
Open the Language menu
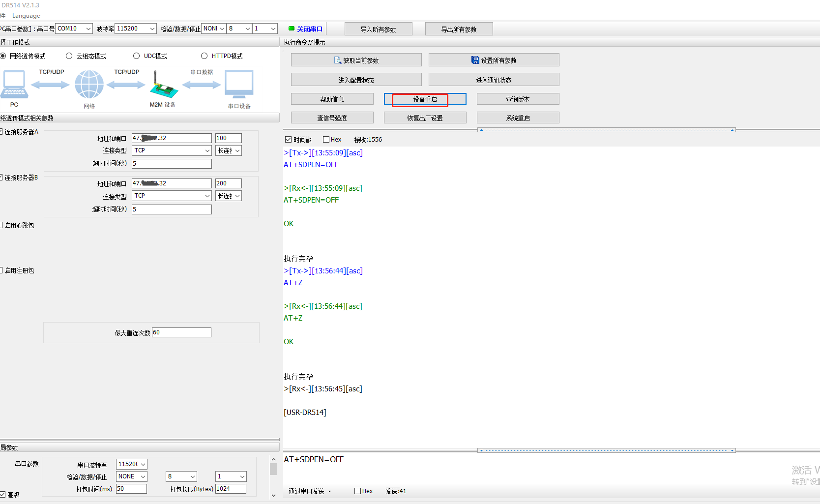point(26,16)
